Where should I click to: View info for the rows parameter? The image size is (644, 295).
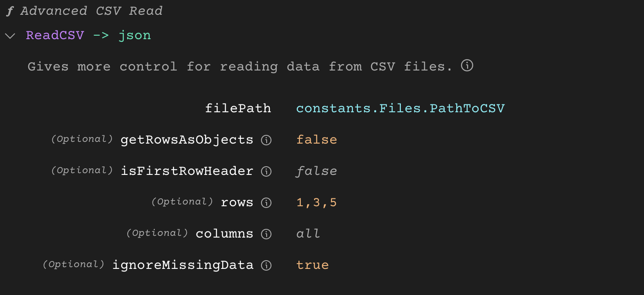266,202
